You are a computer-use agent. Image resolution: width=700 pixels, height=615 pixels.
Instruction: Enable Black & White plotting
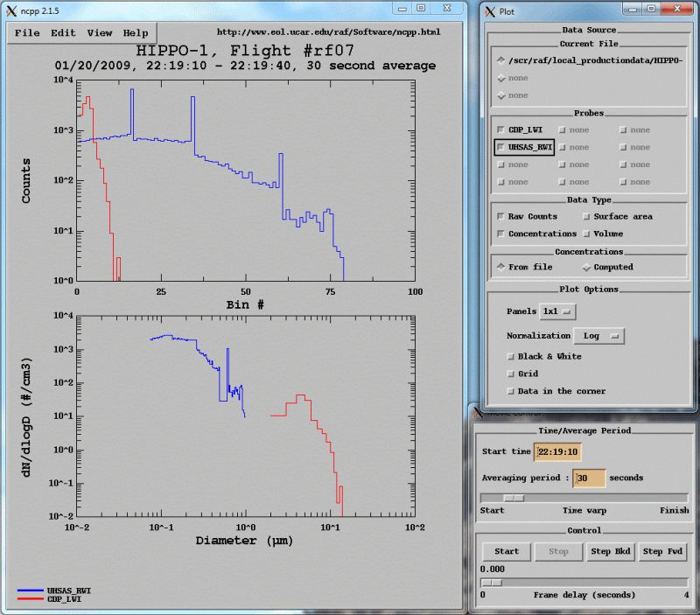(511, 356)
